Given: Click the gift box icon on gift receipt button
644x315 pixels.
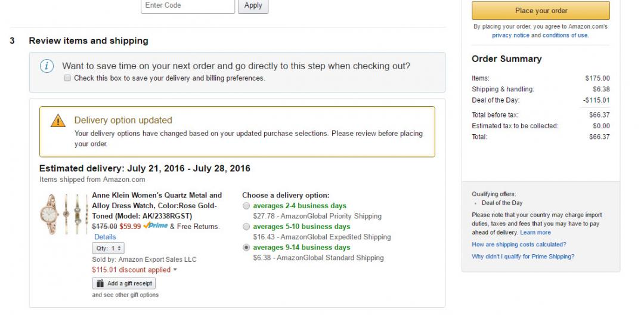Looking at the screenshot, I should point(100,283).
